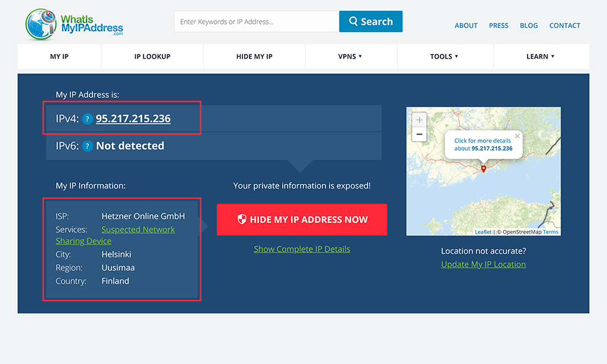
Task: Click the Region value Uusimaa
Action: tap(118, 267)
